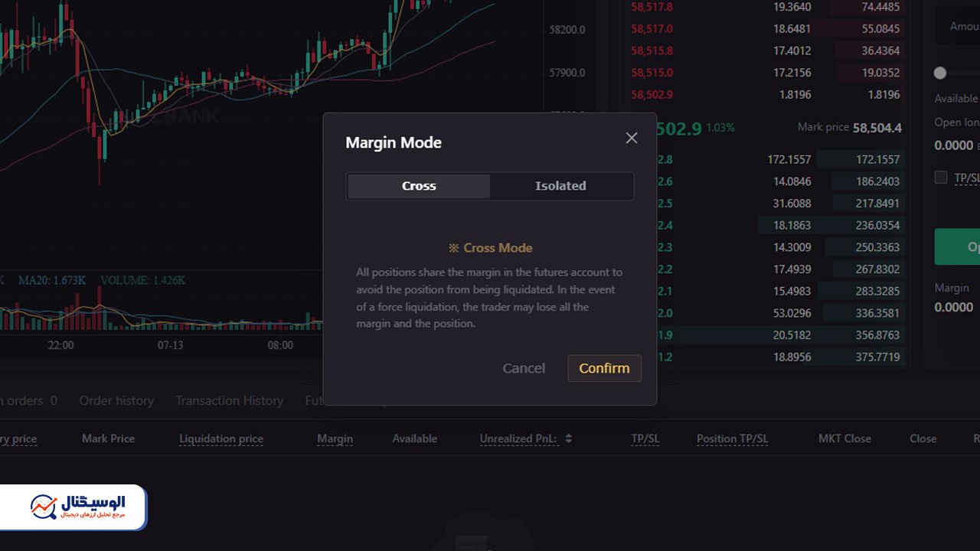Click the Mark price 58,504.4 value
Screen dimensions: 980x551
(x=877, y=128)
